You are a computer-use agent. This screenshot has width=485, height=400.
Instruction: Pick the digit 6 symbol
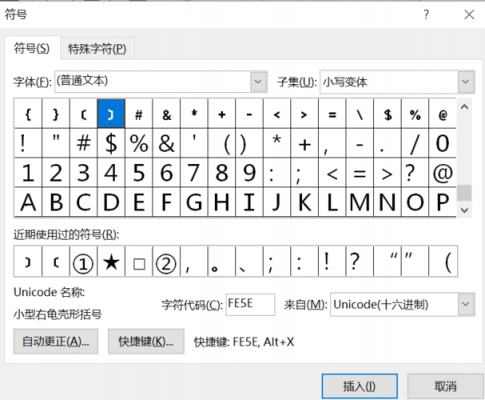point(167,173)
